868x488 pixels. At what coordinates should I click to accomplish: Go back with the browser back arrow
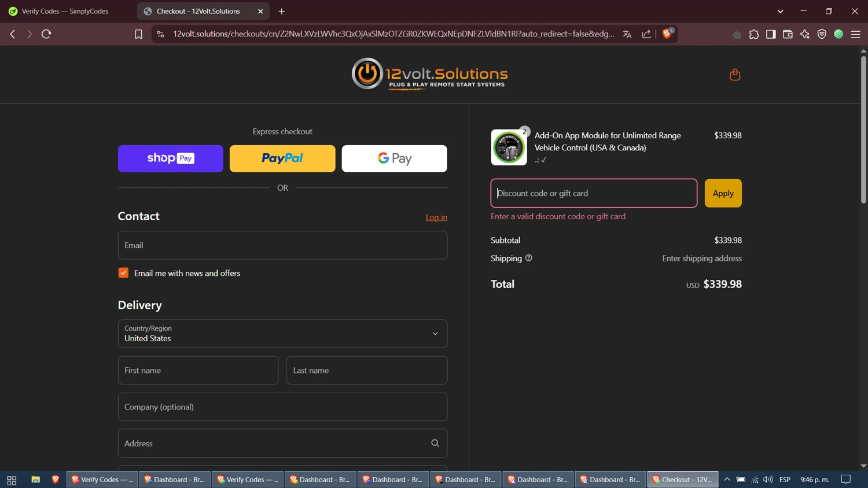pyautogui.click(x=13, y=34)
